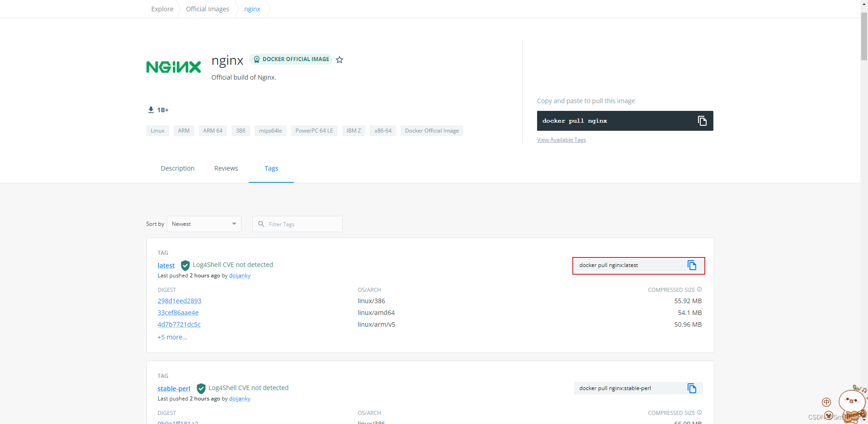Click the Chinese input method tray icon
The image size is (868, 424).
pyautogui.click(x=826, y=402)
